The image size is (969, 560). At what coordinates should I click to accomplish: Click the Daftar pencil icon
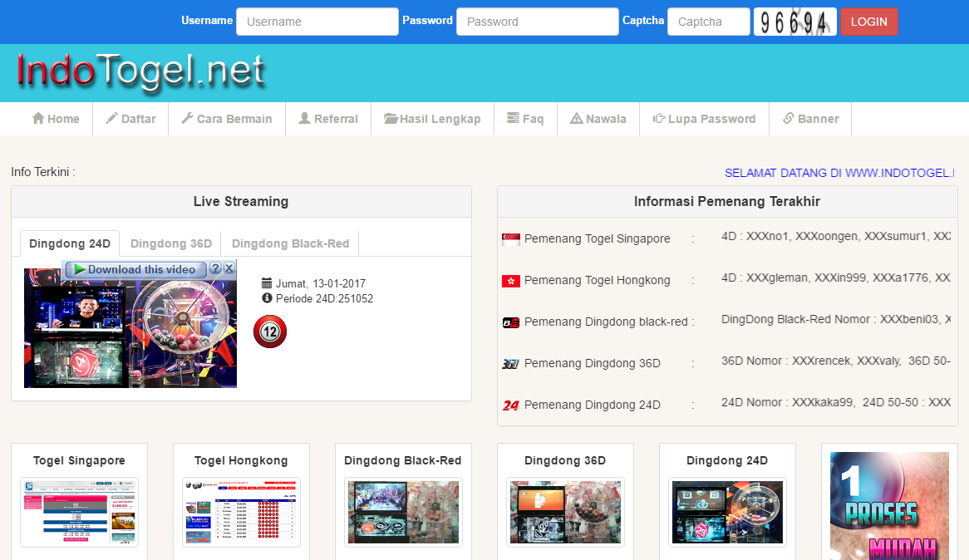(111, 118)
